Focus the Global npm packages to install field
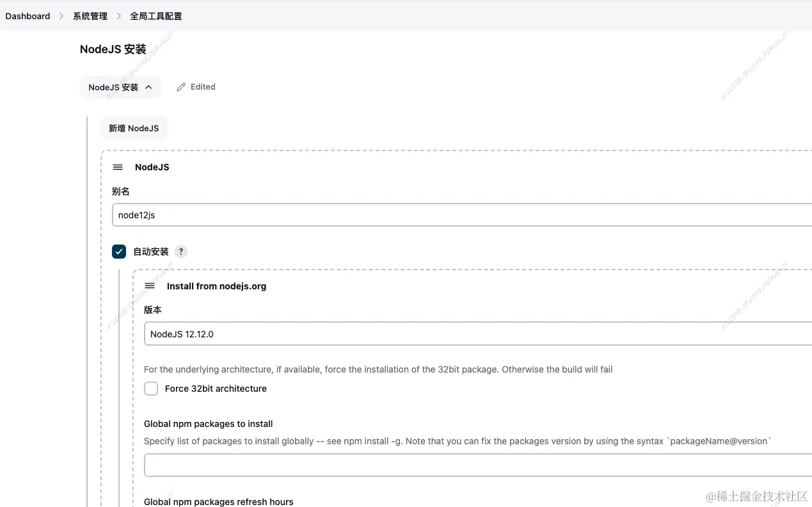 coord(477,465)
